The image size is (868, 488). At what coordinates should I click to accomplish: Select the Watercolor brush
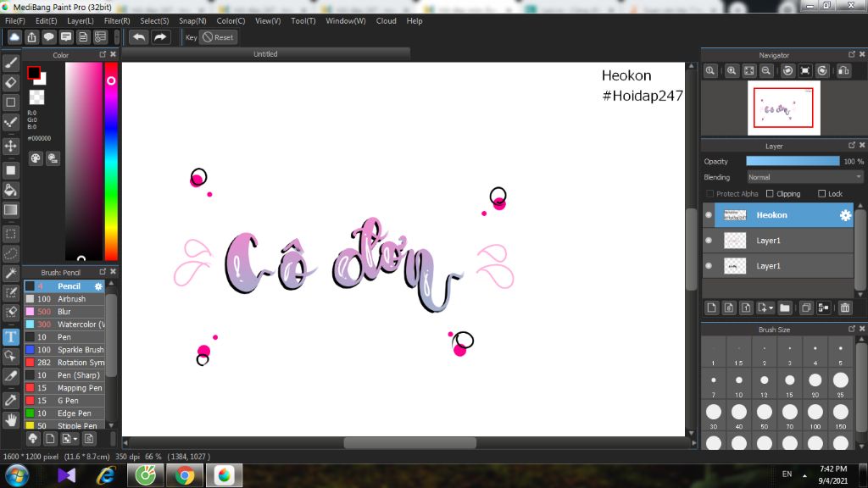(x=64, y=324)
